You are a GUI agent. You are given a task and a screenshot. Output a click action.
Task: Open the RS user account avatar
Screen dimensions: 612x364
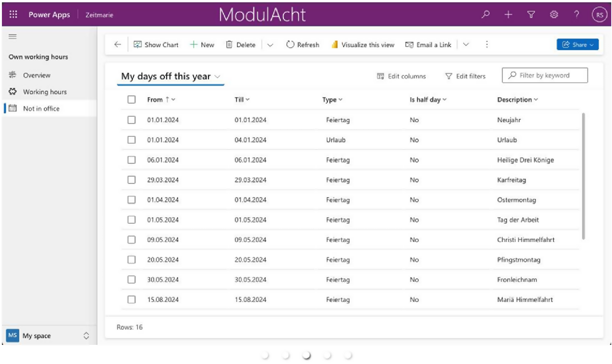[599, 15]
